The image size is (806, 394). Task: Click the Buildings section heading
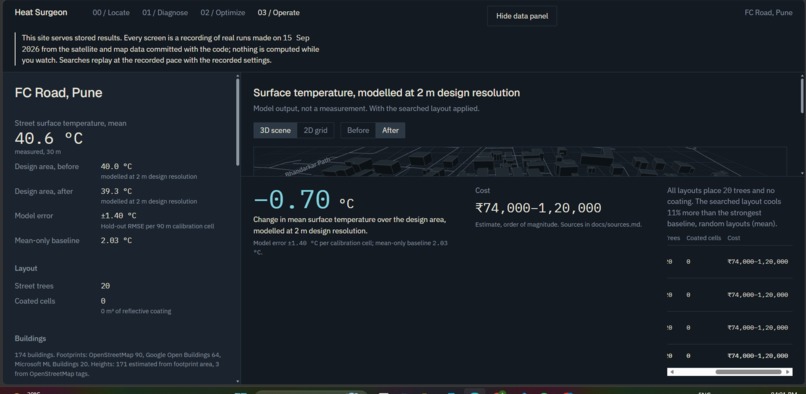point(30,338)
